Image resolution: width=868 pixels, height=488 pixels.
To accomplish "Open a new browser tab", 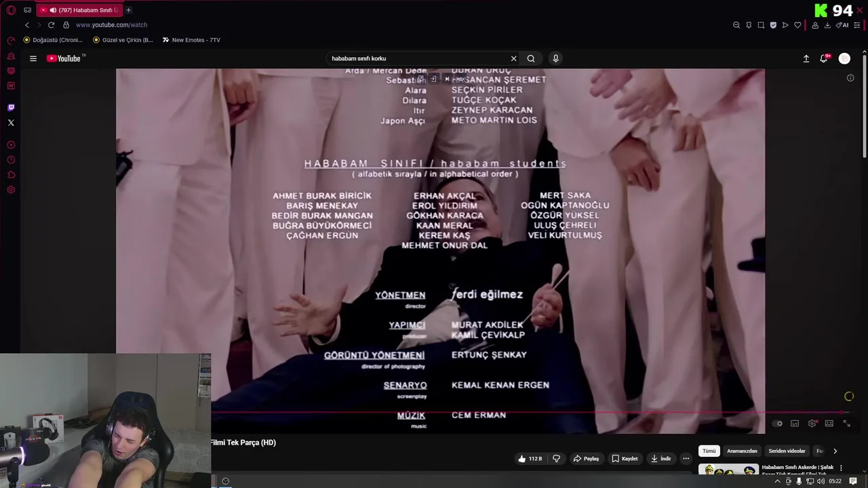I will click(128, 10).
